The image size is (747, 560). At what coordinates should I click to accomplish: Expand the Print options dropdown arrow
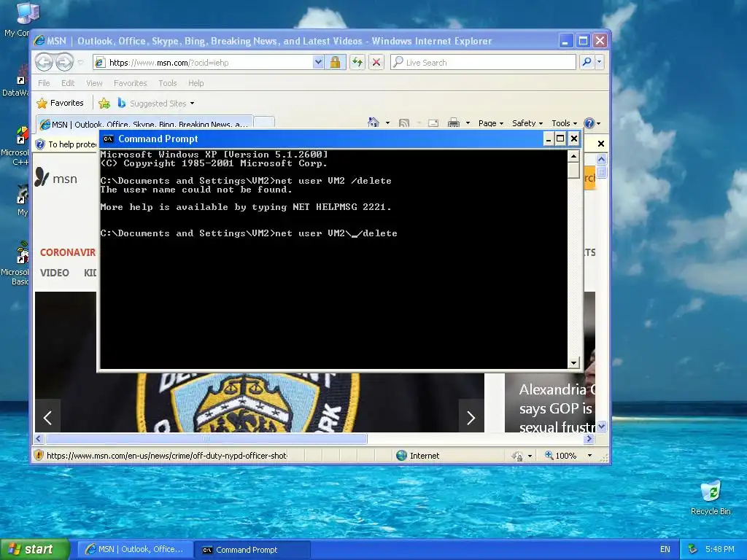click(x=468, y=122)
